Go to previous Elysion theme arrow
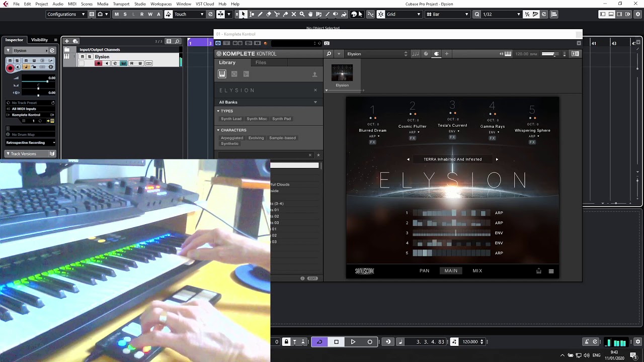The image size is (644, 362). click(x=408, y=159)
